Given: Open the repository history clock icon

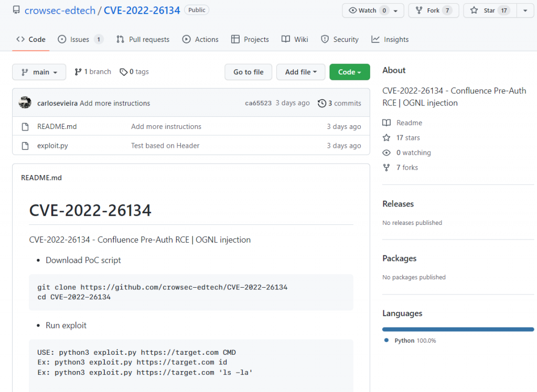Looking at the screenshot, I should point(321,103).
